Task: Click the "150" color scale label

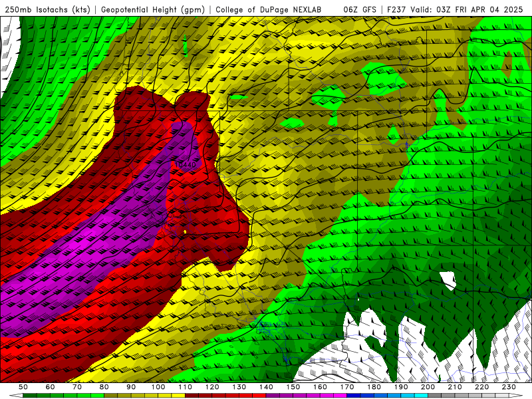Action: 293,387
